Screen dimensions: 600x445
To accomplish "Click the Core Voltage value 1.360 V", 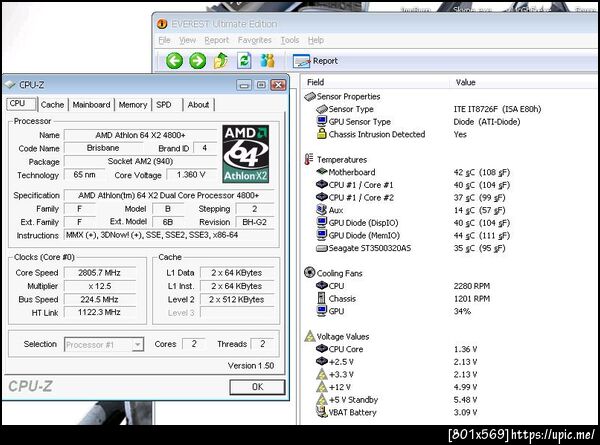I will click(191, 175).
